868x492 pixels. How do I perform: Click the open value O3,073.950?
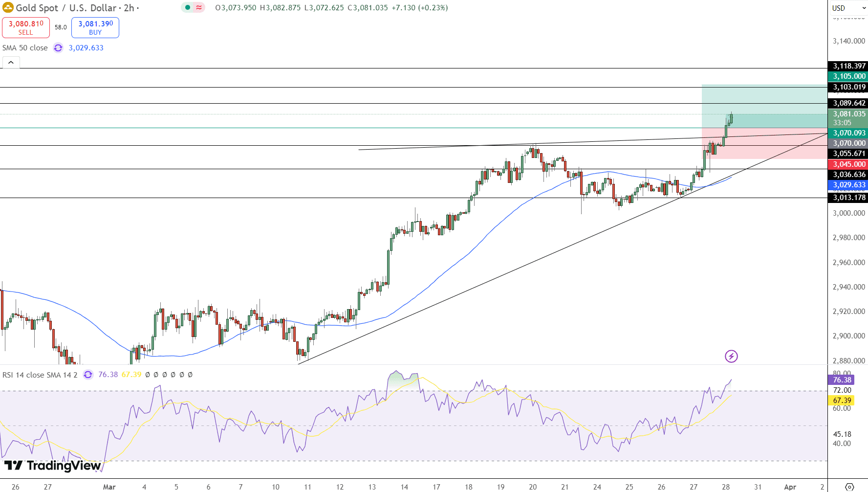[236, 8]
